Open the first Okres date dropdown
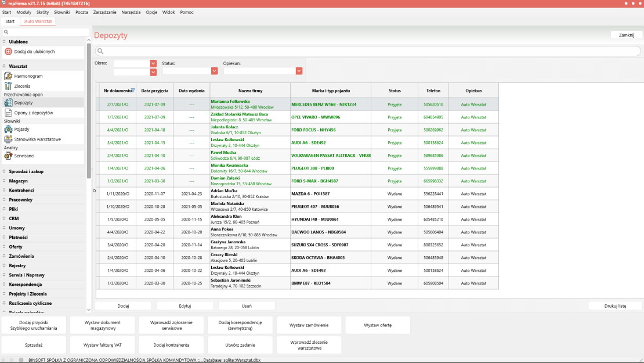The image size is (644, 363). 154,63
